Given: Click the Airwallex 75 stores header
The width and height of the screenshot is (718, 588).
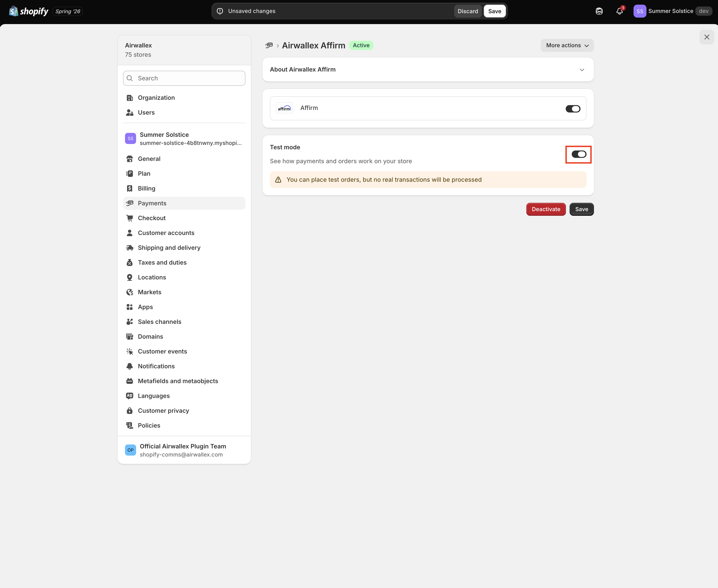Looking at the screenshot, I should (184, 50).
